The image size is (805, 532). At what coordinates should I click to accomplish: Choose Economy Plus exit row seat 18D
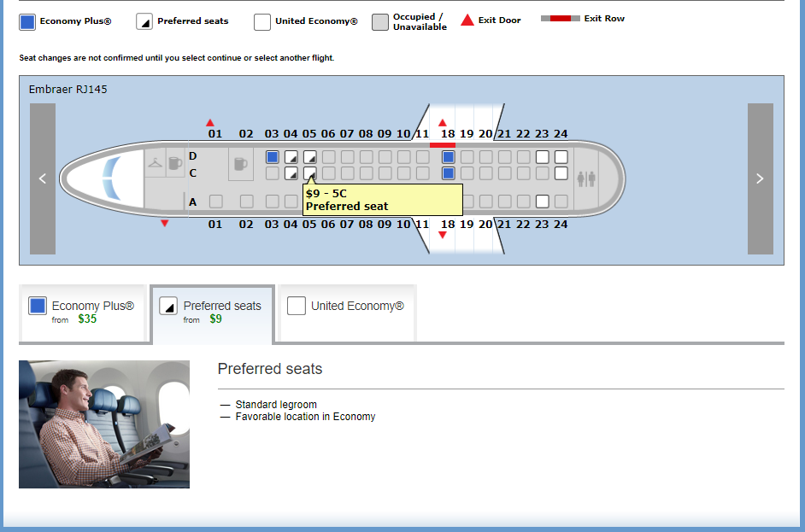point(448,157)
